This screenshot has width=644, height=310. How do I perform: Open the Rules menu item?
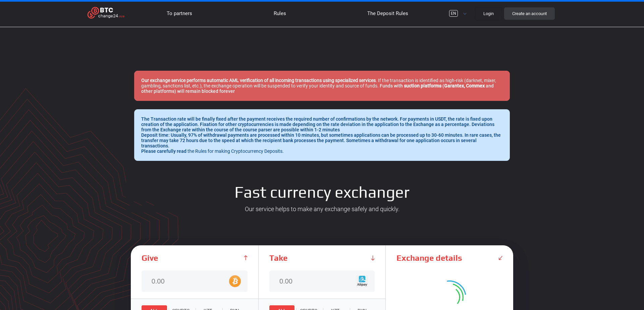click(x=280, y=13)
